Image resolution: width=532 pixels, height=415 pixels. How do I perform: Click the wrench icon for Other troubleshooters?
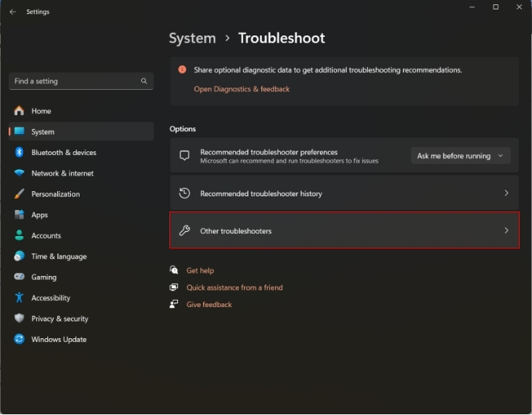click(185, 230)
